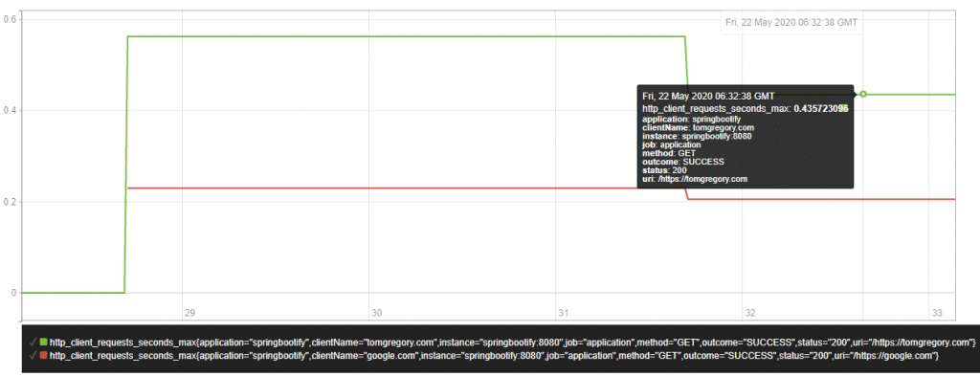This screenshot has width=980, height=376.
Task: Click the tooltip uri line
Action: coord(695,179)
